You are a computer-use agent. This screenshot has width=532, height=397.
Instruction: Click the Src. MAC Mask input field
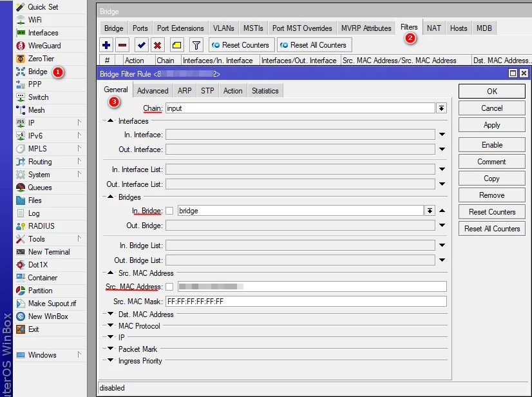pyautogui.click(x=306, y=302)
